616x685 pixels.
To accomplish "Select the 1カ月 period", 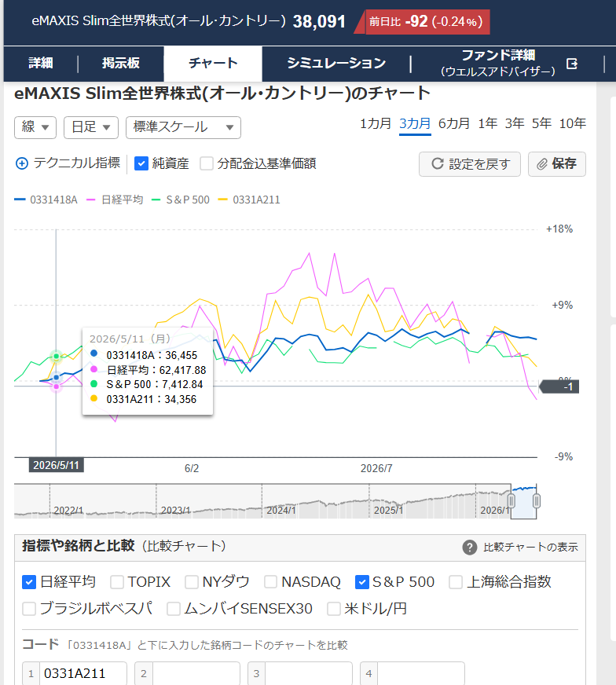I will click(x=375, y=123).
